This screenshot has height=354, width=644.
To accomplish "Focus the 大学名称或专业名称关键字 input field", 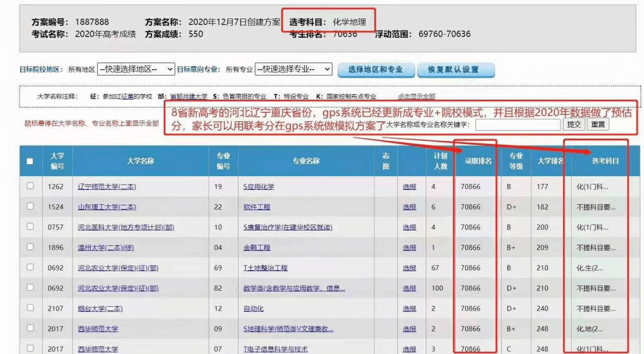I will click(518, 125).
